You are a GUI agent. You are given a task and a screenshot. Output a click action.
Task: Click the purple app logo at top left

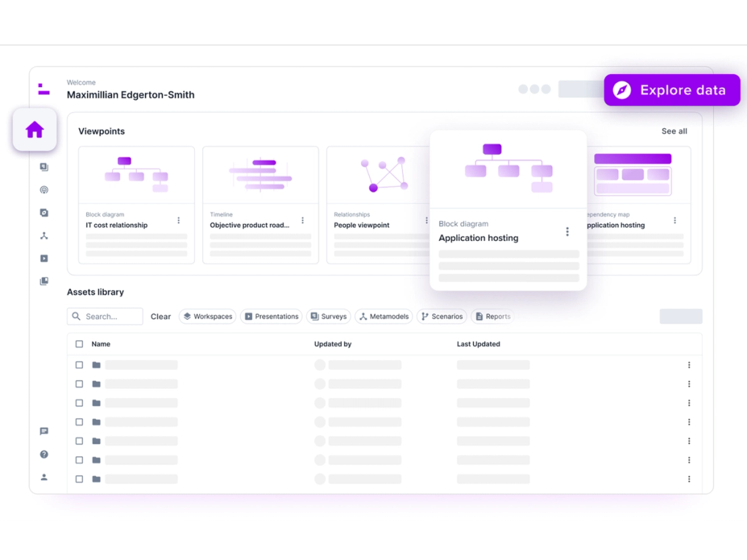tap(44, 89)
